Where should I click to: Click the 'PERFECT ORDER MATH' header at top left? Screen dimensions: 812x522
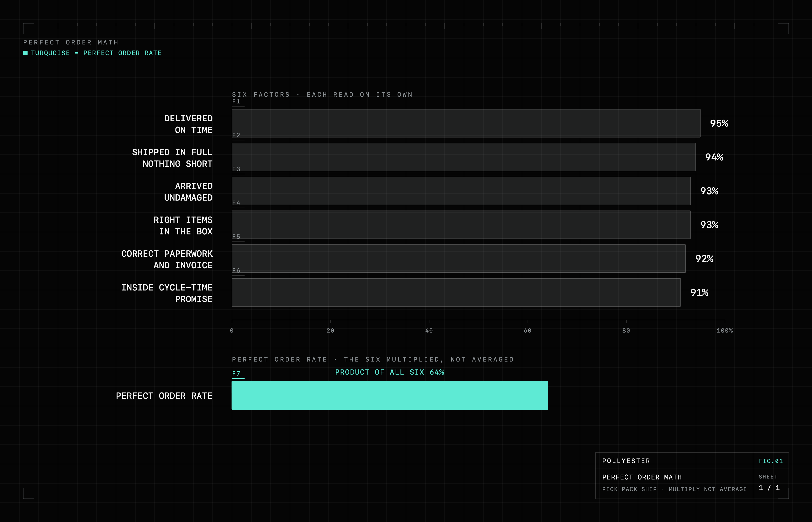[71, 42]
